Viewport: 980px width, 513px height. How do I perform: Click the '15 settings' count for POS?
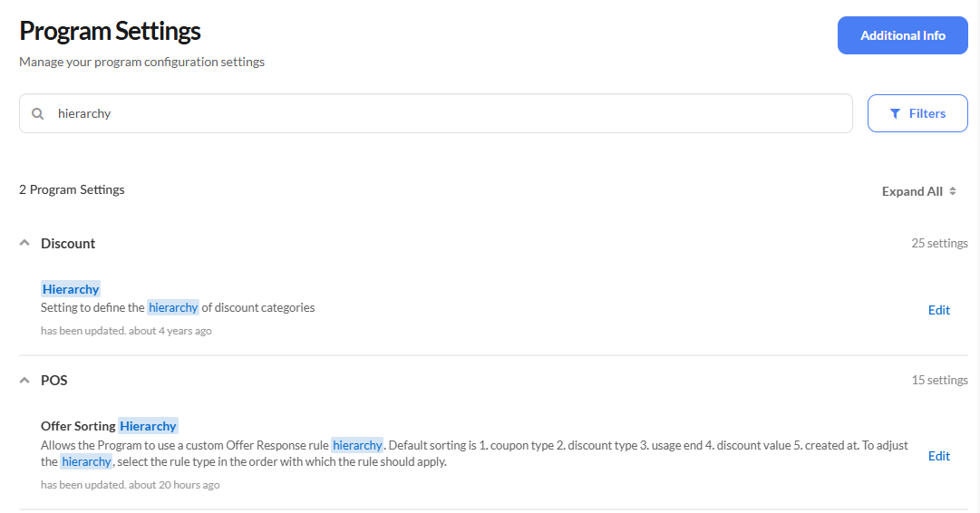[939, 380]
